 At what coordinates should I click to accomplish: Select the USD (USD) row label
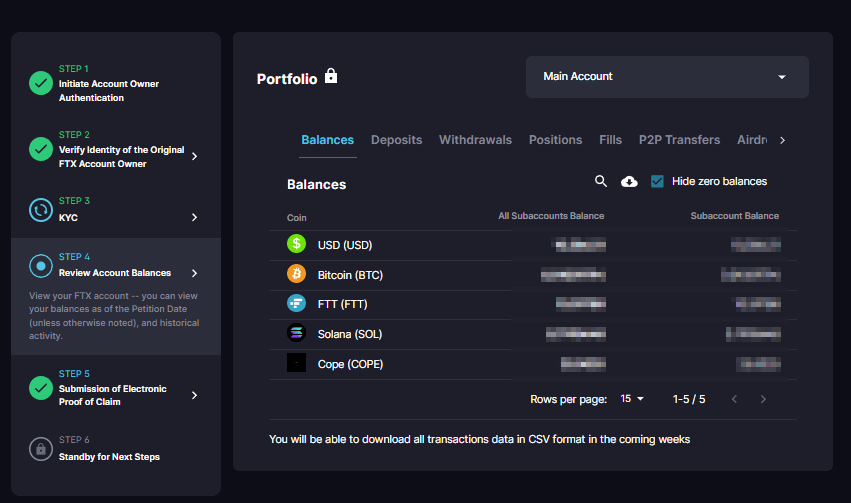tap(345, 245)
